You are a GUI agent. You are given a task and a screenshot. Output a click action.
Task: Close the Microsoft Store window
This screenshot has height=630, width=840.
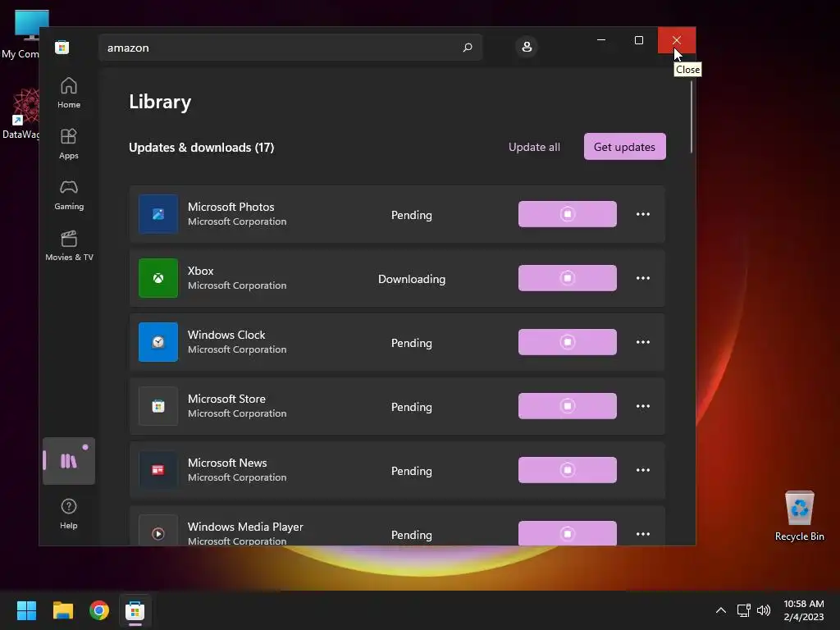point(677,40)
